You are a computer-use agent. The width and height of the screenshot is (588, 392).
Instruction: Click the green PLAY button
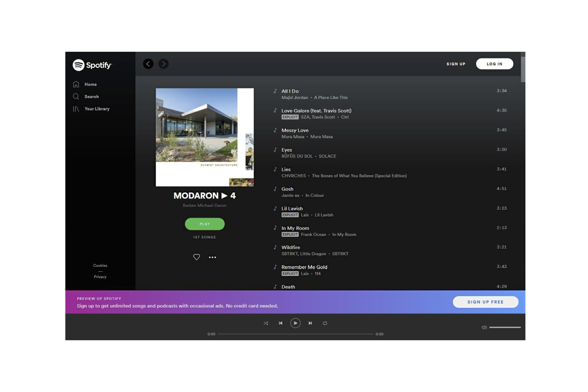point(204,224)
